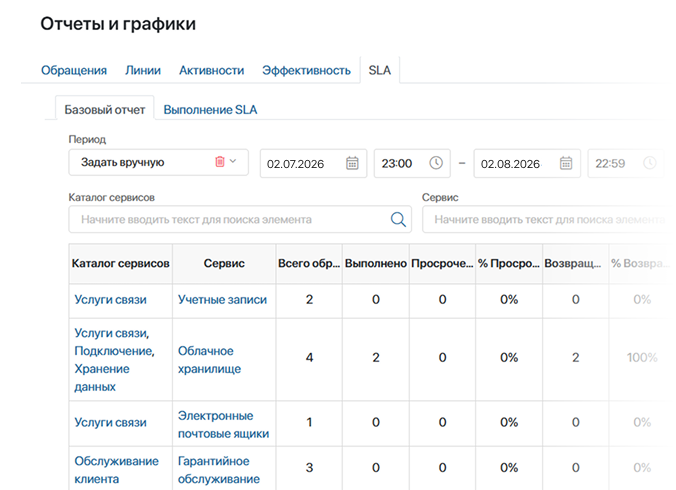Click into the Сервис search field
Viewport: 676px width, 490px height.
(546, 219)
